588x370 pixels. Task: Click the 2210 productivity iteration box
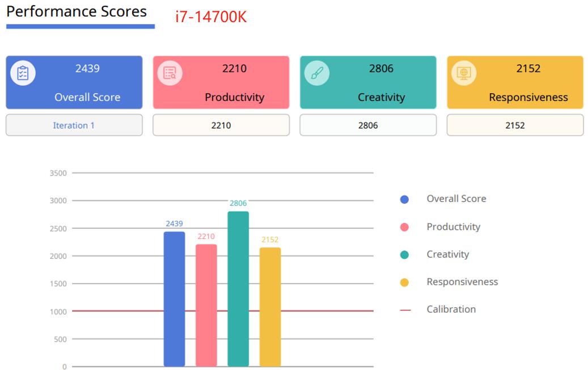coord(221,125)
